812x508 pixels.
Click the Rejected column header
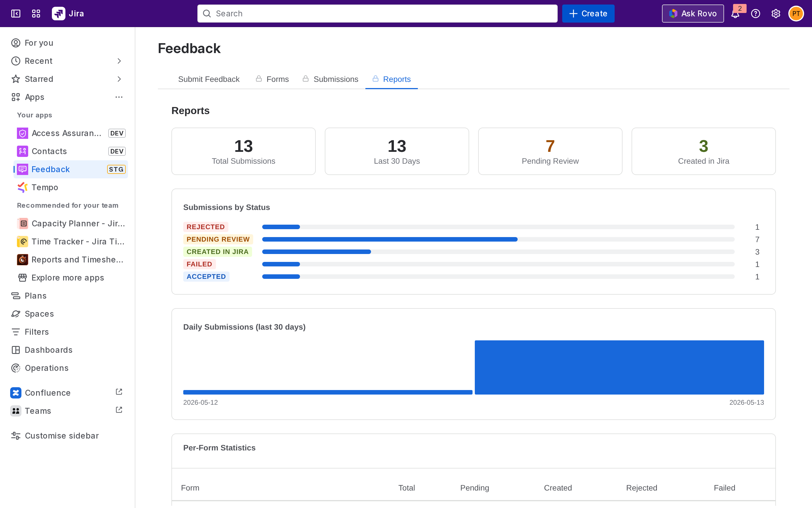click(x=641, y=488)
